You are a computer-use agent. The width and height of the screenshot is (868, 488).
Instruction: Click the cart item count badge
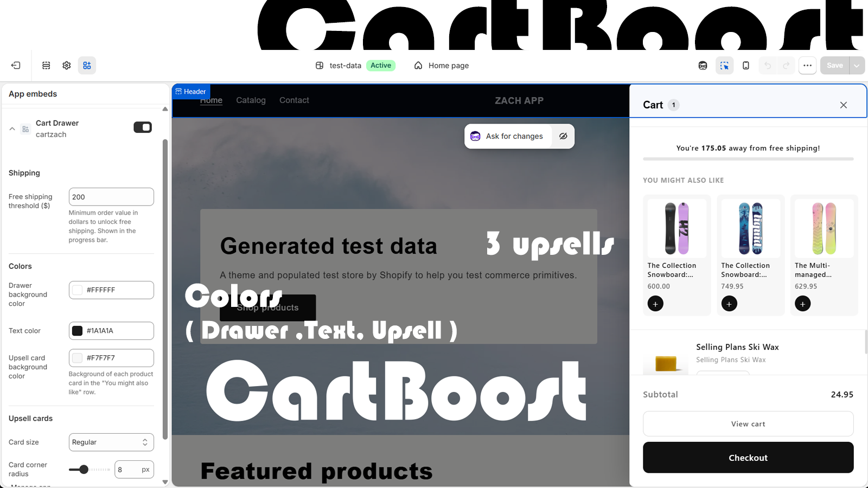pos(674,105)
